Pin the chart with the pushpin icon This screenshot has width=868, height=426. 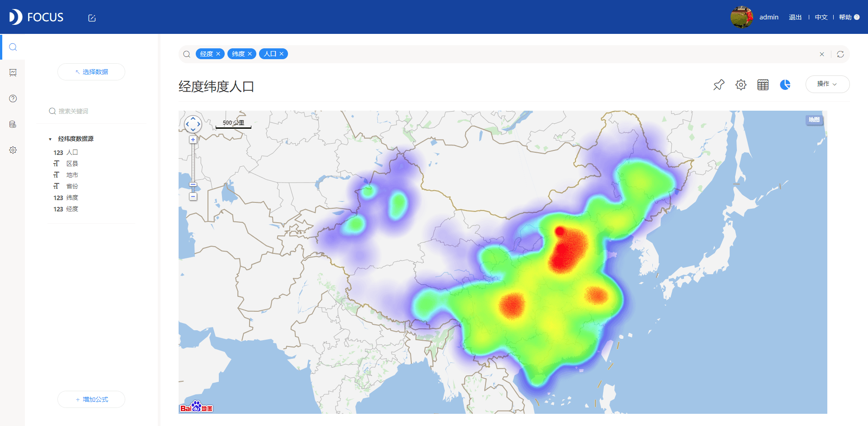pos(719,84)
